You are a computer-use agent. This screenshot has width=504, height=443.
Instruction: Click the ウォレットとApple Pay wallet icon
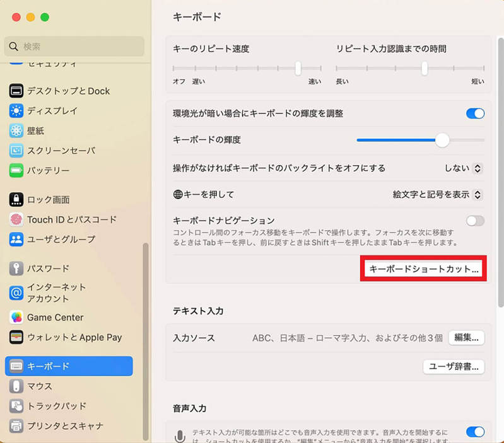[16, 337]
